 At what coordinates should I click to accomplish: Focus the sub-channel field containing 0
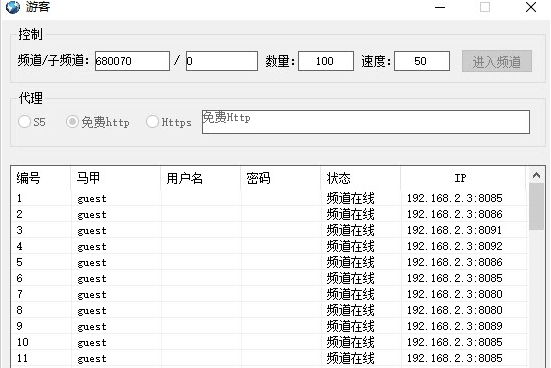tap(222, 61)
